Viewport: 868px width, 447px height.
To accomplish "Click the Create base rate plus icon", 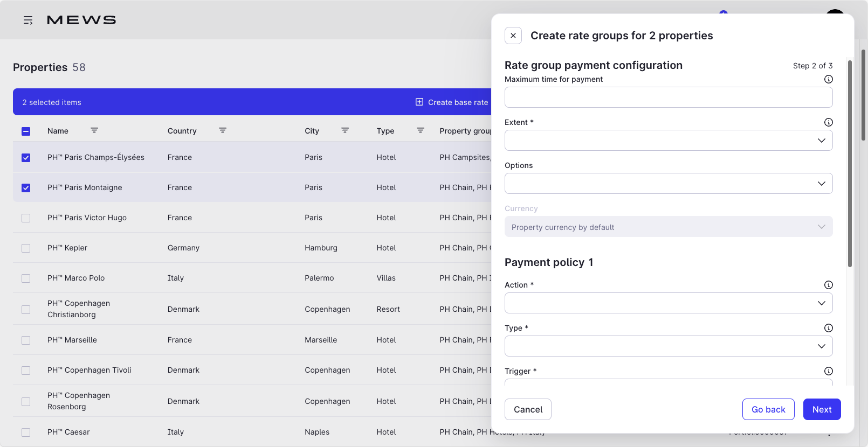I will (419, 102).
